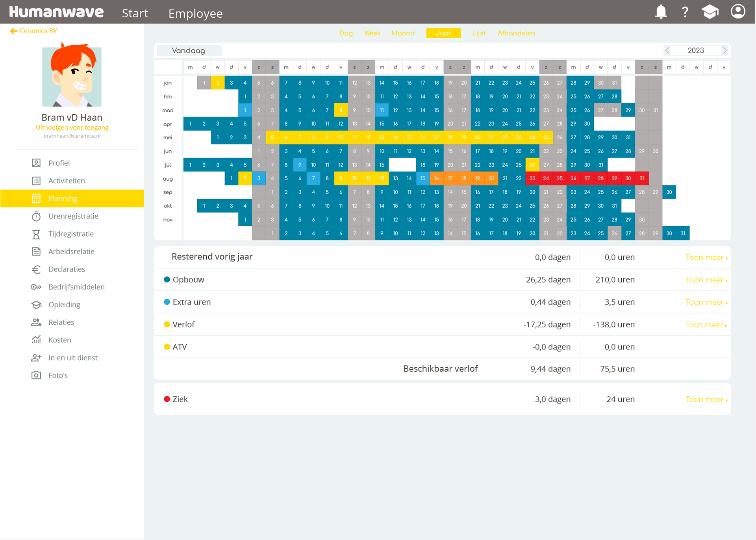Open the help question mark icon
Screen dimensions: 756x540
pyautogui.click(x=685, y=12)
